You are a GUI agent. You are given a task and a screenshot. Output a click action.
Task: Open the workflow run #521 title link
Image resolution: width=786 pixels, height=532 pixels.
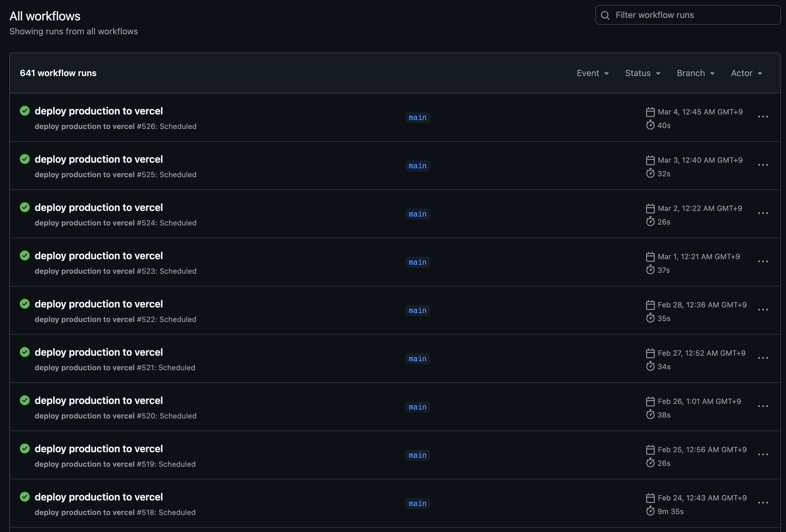coord(98,352)
